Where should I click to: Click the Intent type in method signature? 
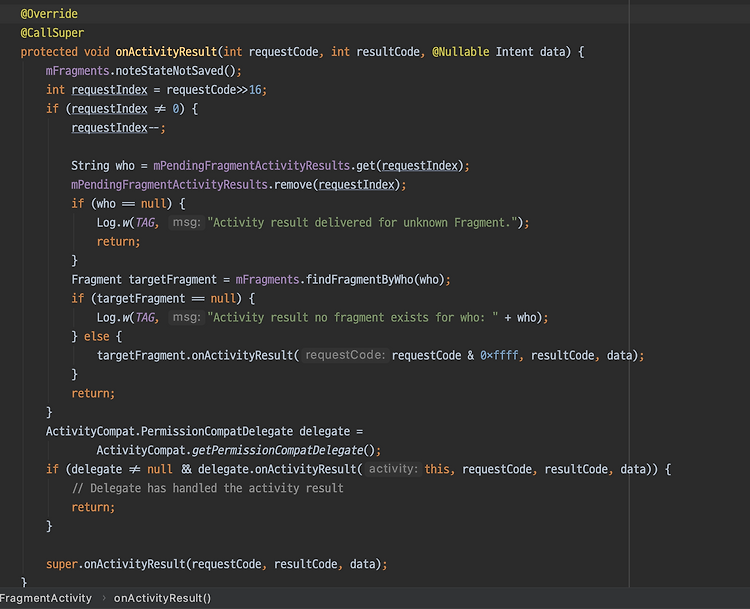[x=514, y=52]
